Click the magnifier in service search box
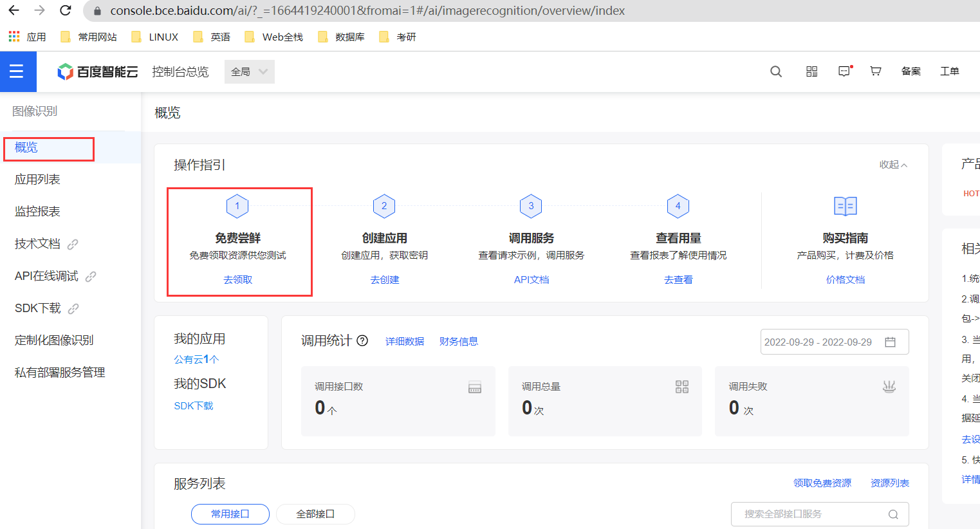Image resolution: width=980 pixels, height=529 pixels. [x=893, y=514]
